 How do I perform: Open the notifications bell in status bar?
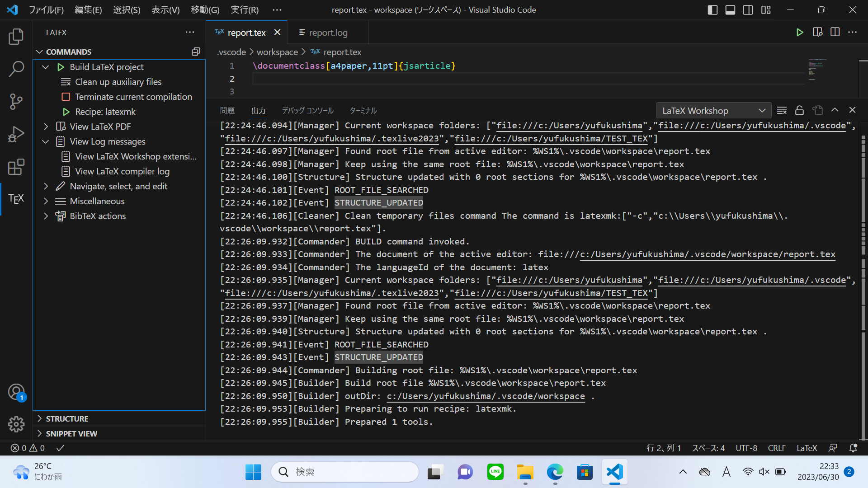pyautogui.click(x=853, y=448)
